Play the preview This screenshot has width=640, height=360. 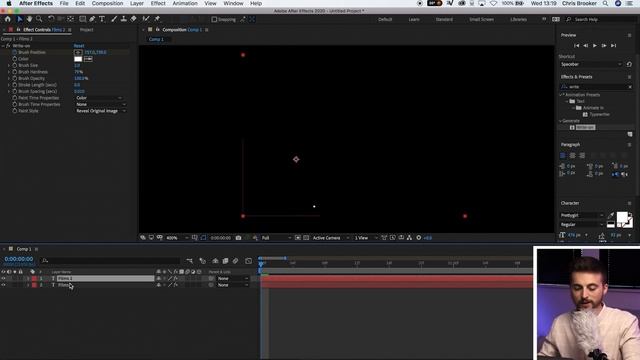595,46
